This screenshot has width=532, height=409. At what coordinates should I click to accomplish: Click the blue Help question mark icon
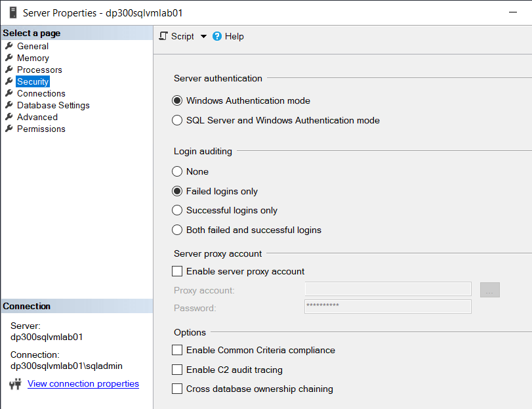click(217, 37)
